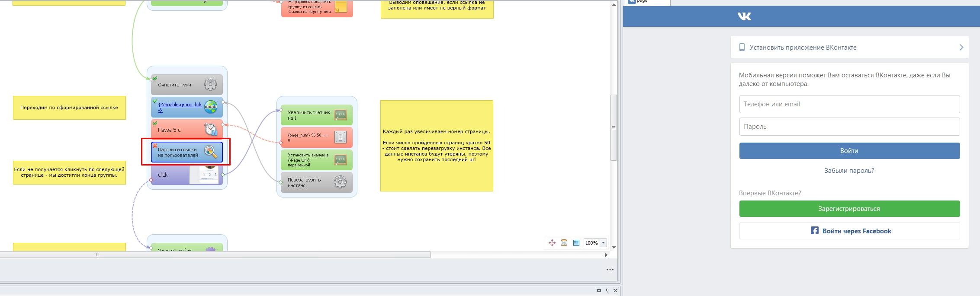Open the {-Variable.group_link-} hyperlink in node
The height and width of the screenshot is (296, 980).
pos(180,107)
